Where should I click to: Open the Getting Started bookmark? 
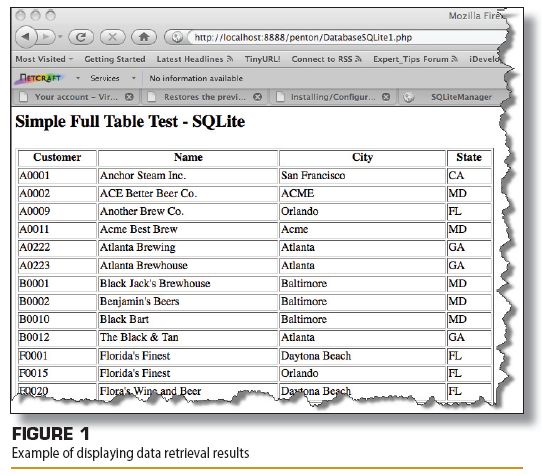115,59
